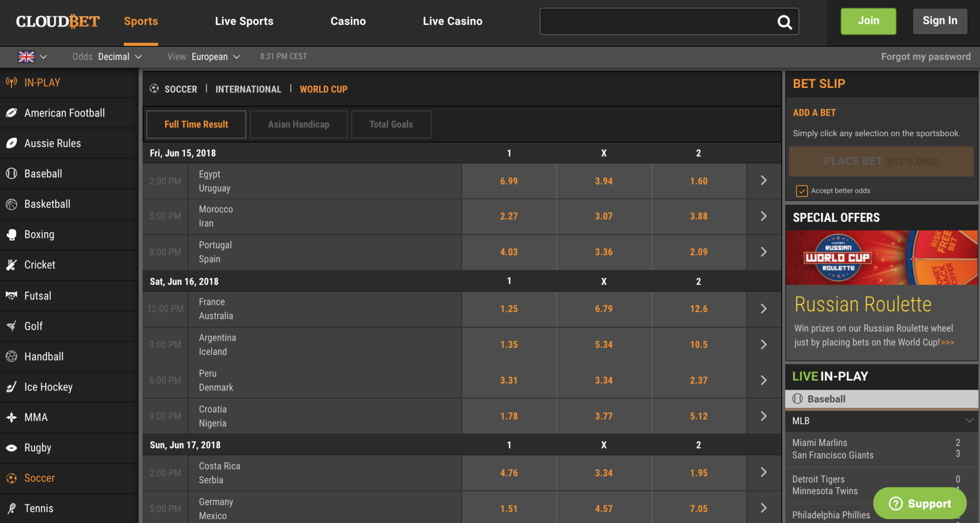Switch to the Total Goals tab
980x523 pixels.
click(391, 124)
